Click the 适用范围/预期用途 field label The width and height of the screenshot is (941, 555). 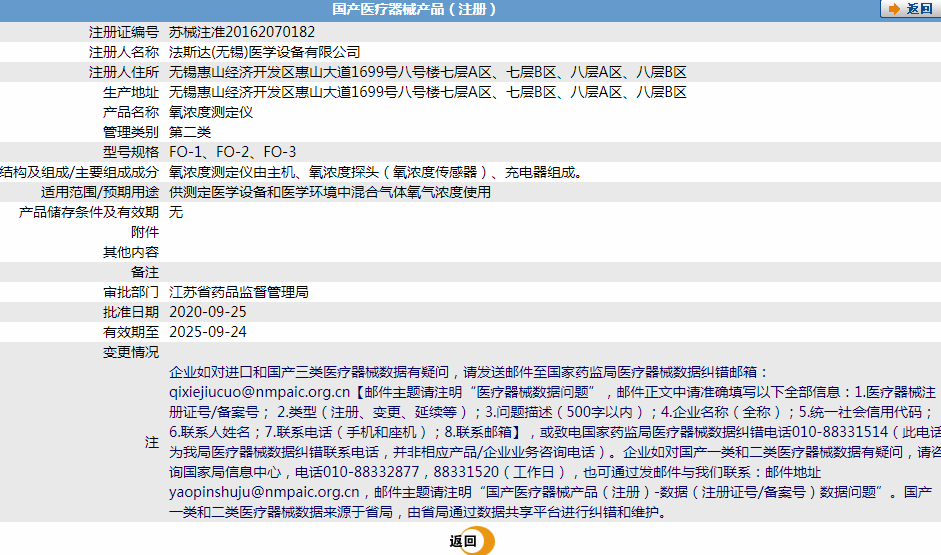pos(100,192)
